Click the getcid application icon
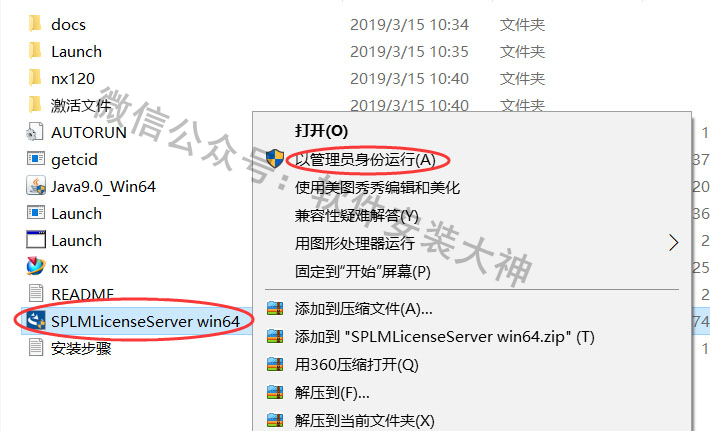This screenshot has height=431, width=710. tap(36, 158)
